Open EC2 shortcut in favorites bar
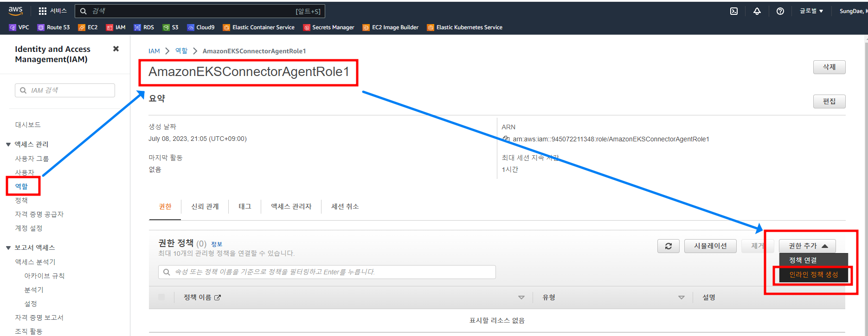868x336 pixels. point(88,27)
